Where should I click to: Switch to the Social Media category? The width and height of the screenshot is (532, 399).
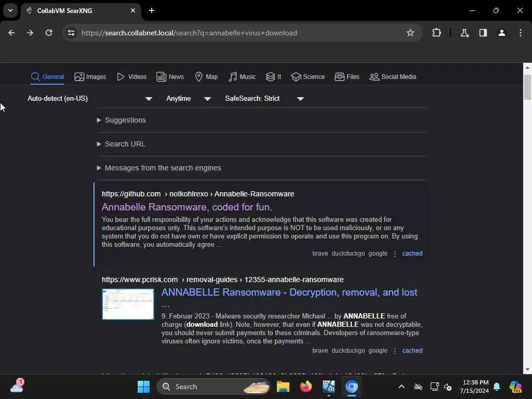393,77
